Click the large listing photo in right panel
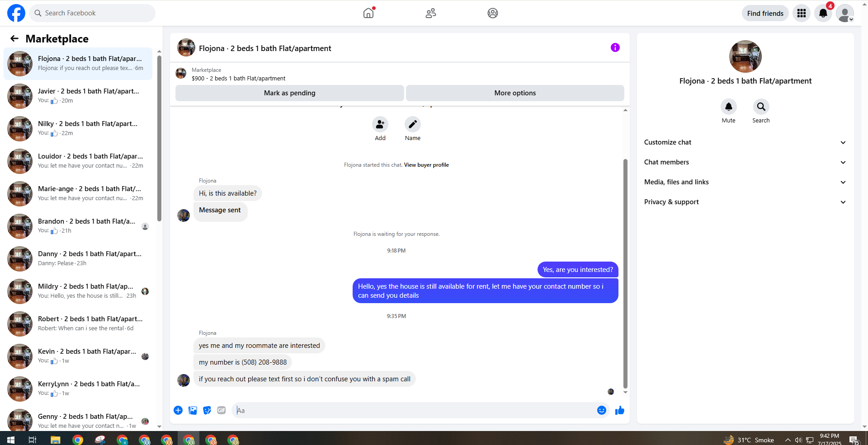The width and height of the screenshot is (868, 445). [x=745, y=56]
